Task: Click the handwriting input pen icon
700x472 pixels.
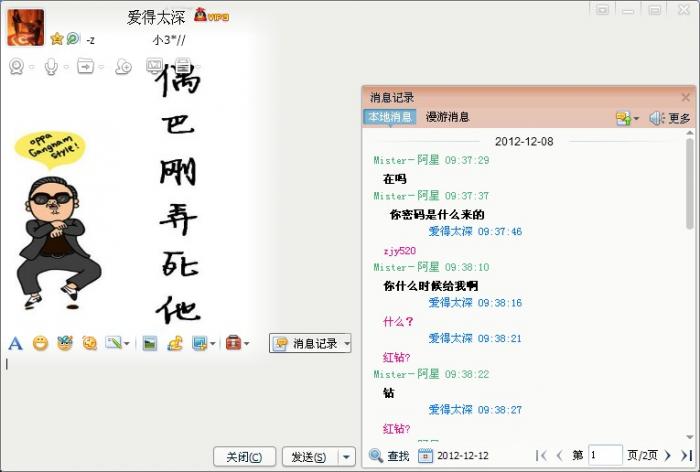Action: pos(113,343)
